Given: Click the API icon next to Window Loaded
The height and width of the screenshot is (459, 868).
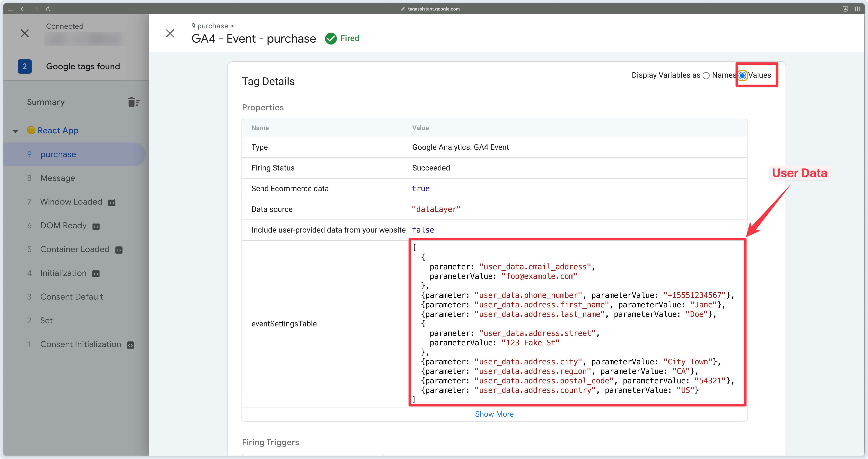Looking at the screenshot, I should point(112,202).
